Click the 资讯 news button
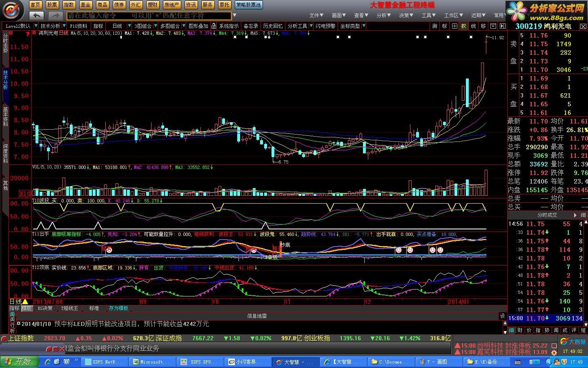588x368 pixels. [x=191, y=5]
